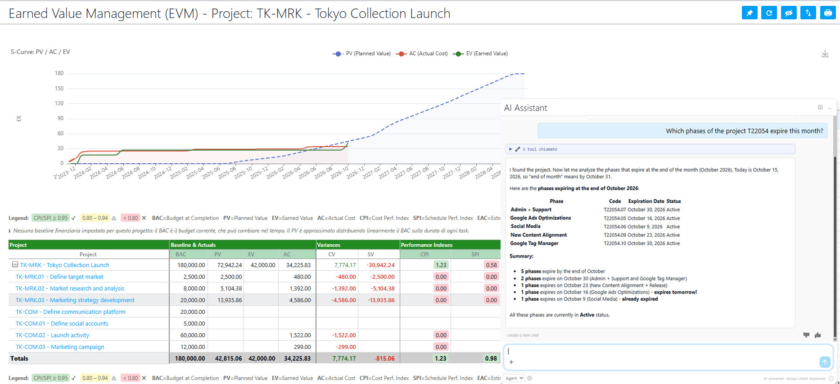Send the AI Assistant message
The width and height of the screenshot is (840, 384).
pyautogui.click(x=824, y=362)
